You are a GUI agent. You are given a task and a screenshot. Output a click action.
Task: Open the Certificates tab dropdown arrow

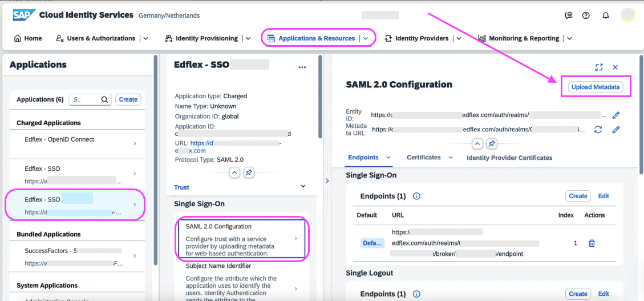(451, 158)
